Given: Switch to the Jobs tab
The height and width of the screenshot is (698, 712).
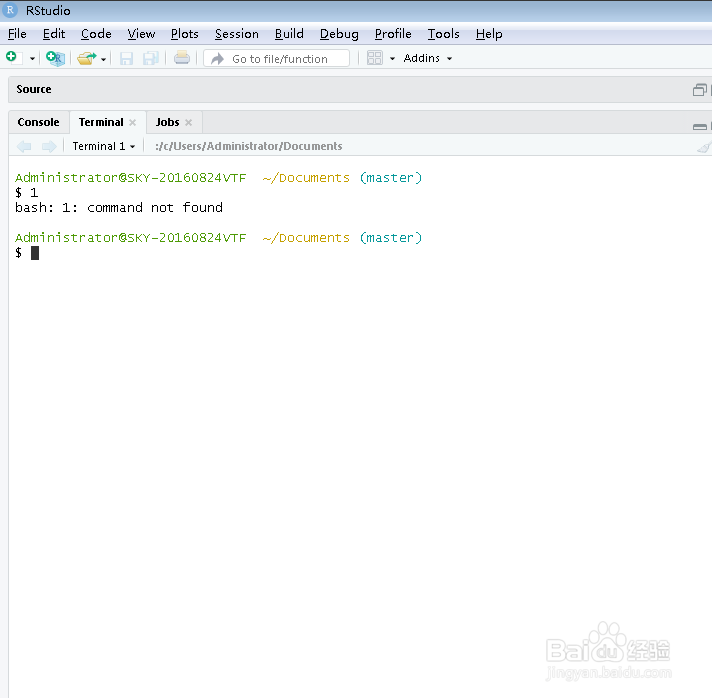Looking at the screenshot, I should [x=168, y=122].
